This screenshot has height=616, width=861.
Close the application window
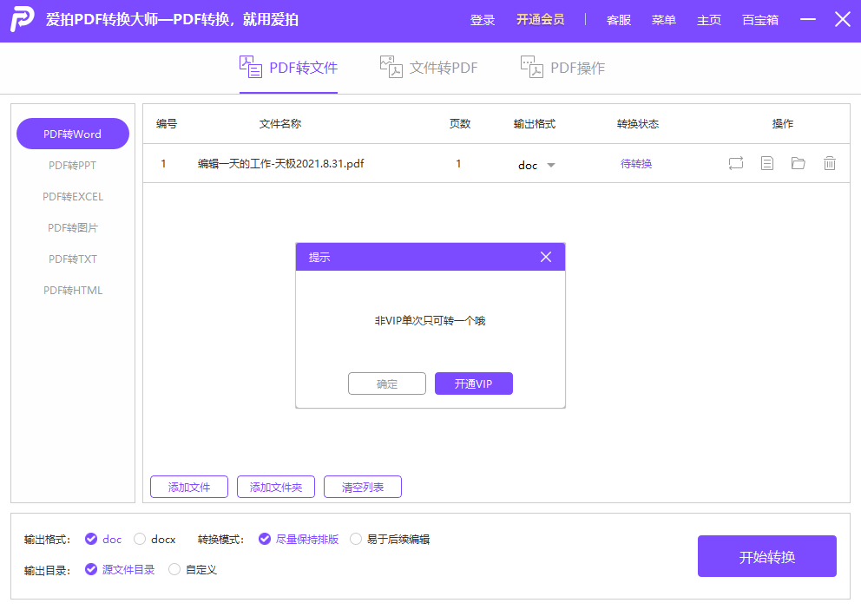click(842, 19)
